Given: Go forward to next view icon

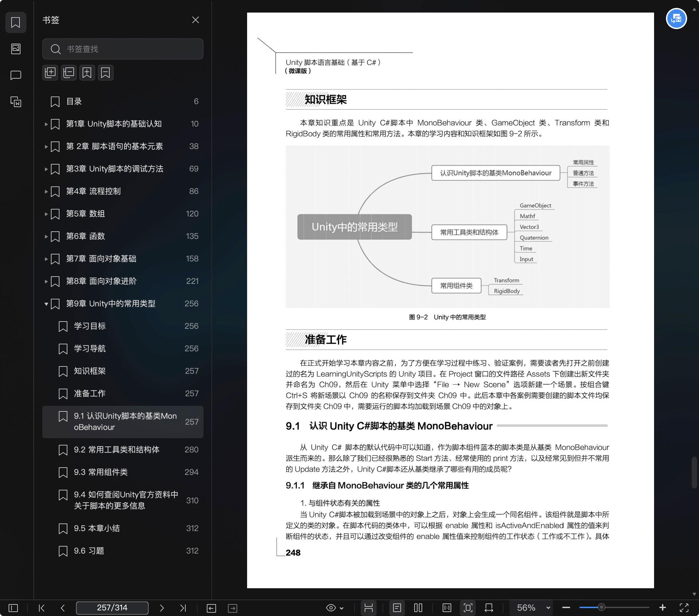Looking at the screenshot, I should tap(233, 608).
